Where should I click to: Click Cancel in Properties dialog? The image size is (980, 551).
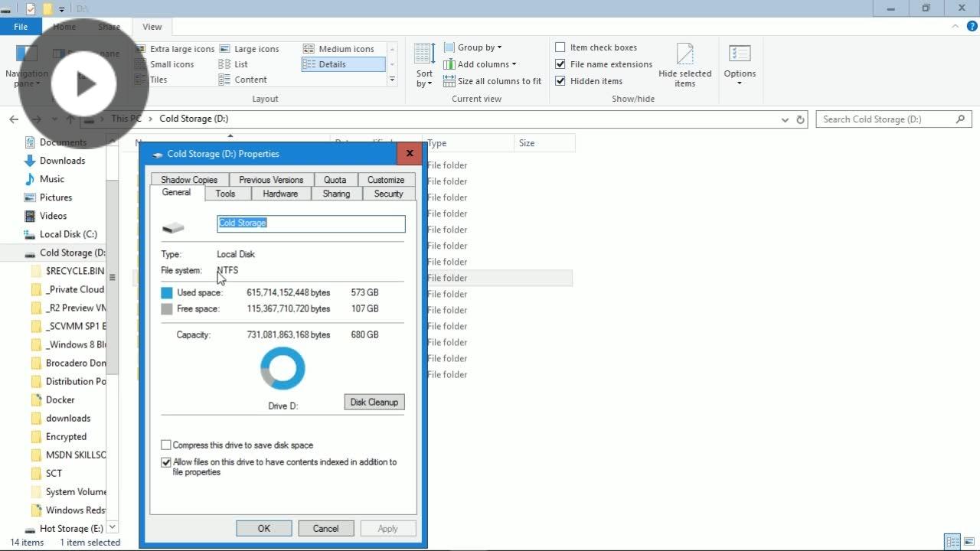[x=325, y=529]
